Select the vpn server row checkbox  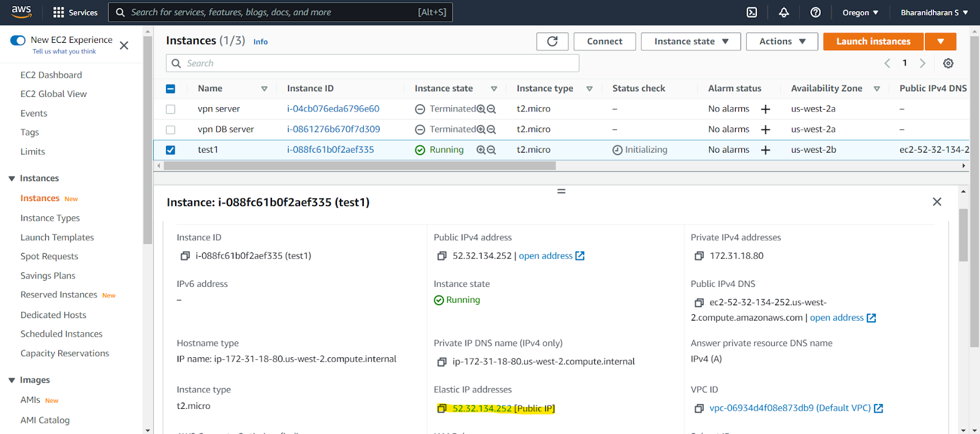[x=170, y=109]
